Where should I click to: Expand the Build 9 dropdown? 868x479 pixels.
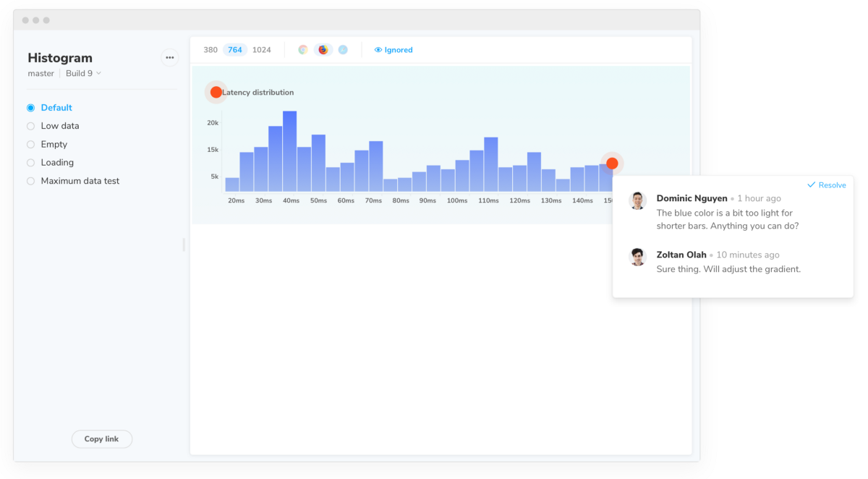pyautogui.click(x=83, y=73)
